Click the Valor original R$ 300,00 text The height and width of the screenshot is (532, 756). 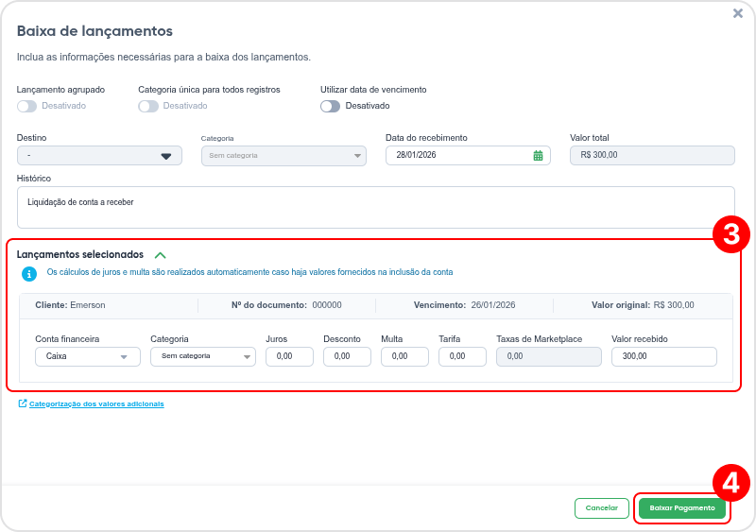point(643,305)
